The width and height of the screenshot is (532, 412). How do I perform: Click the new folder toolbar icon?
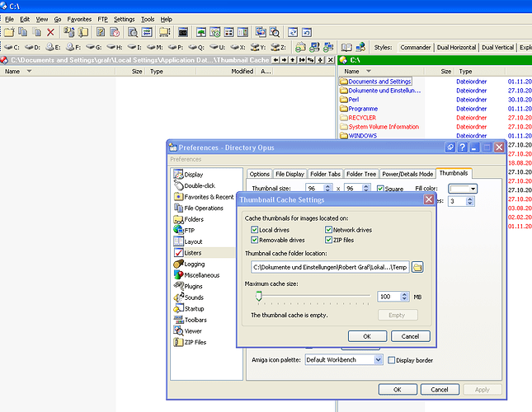click(9, 32)
